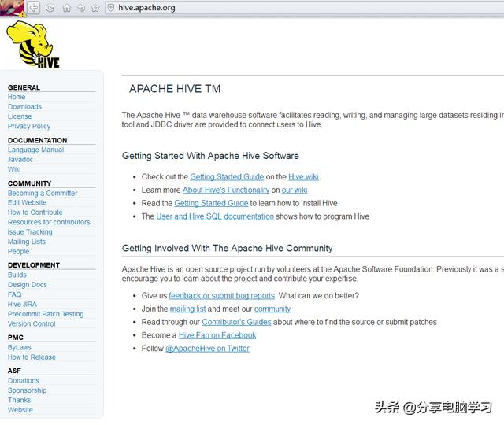Viewport: 504px width, 425px height.
Task: Go to browser home page icon
Action: pos(66,8)
